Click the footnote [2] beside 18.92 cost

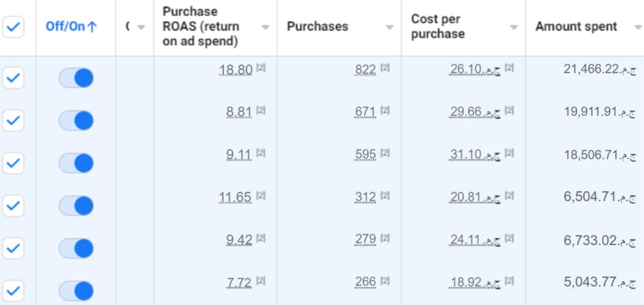pos(509,281)
